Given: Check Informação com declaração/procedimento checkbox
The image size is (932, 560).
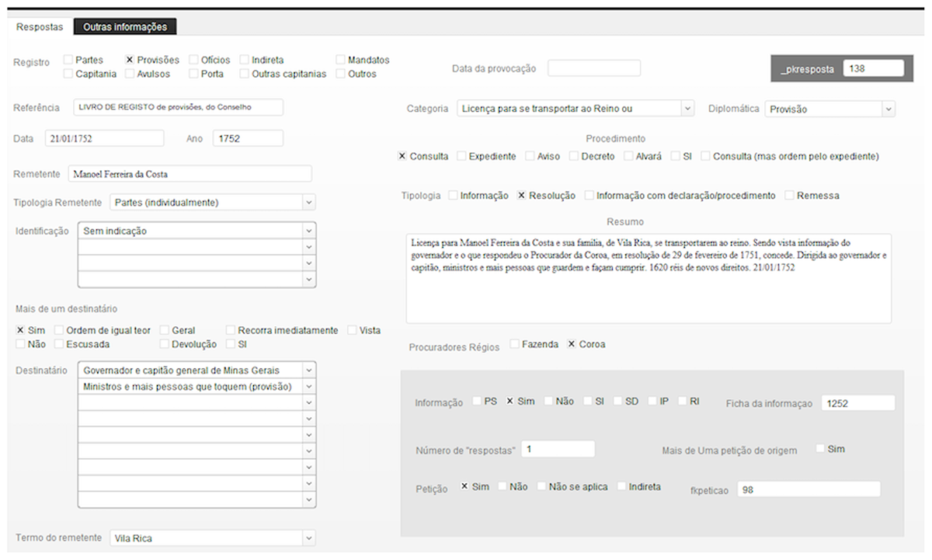Looking at the screenshot, I should pos(589,196).
